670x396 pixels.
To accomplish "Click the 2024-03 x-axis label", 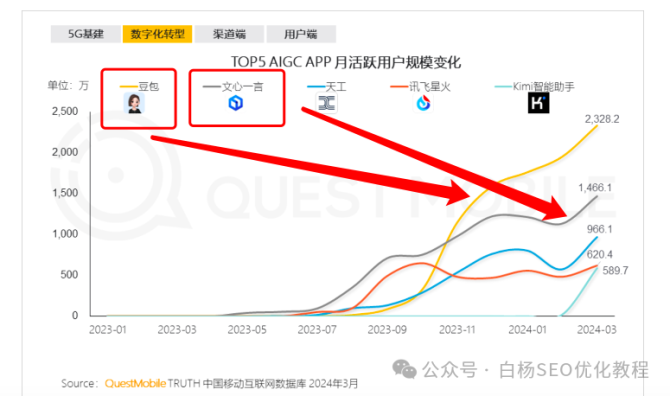I will pyautogui.click(x=597, y=330).
